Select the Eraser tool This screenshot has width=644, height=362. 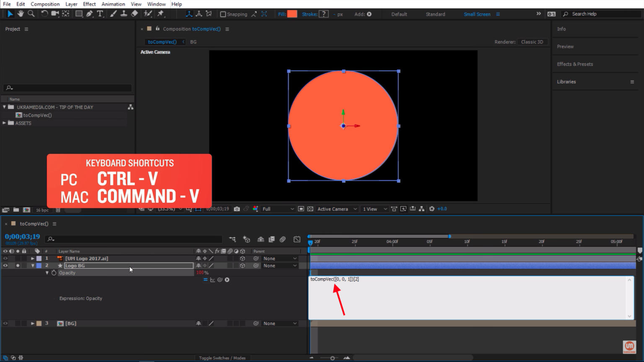click(x=135, y=14)
